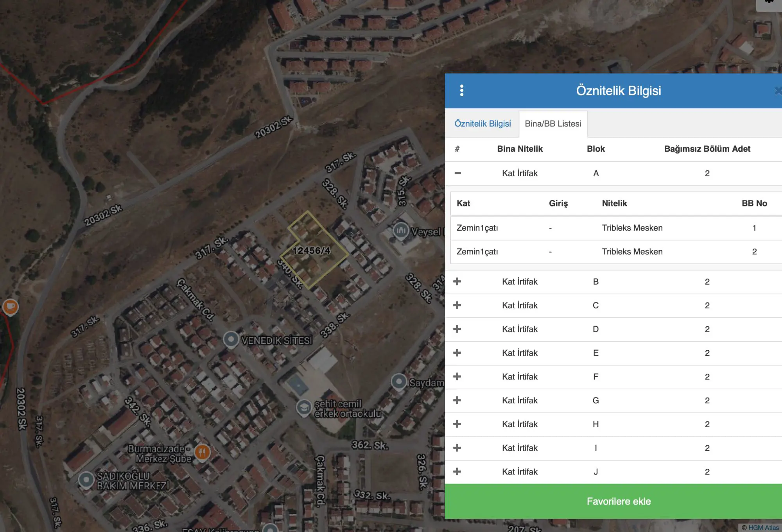This screenshot has width=782, height=532.
Task: Open the three-dot panel menu
Action: [x=462, y=91]
